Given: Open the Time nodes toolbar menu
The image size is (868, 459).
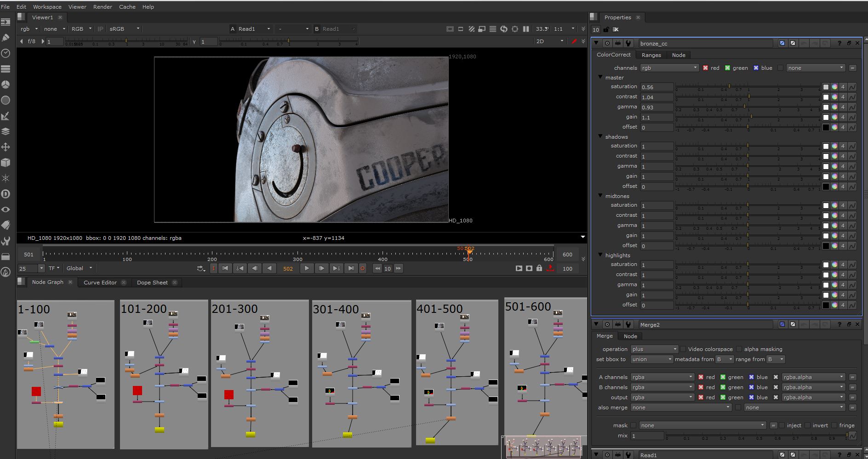Looking at the screenshot, I should 6,53.
